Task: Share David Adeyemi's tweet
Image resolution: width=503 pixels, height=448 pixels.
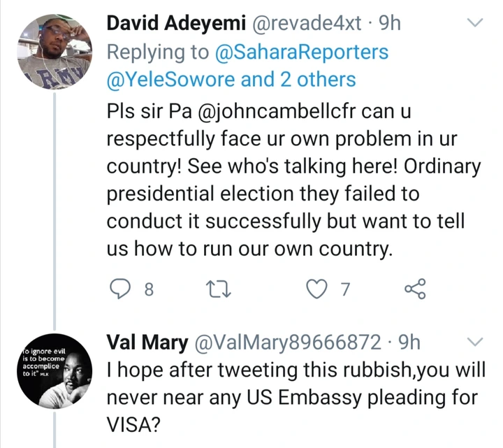Action: [418, 289]
